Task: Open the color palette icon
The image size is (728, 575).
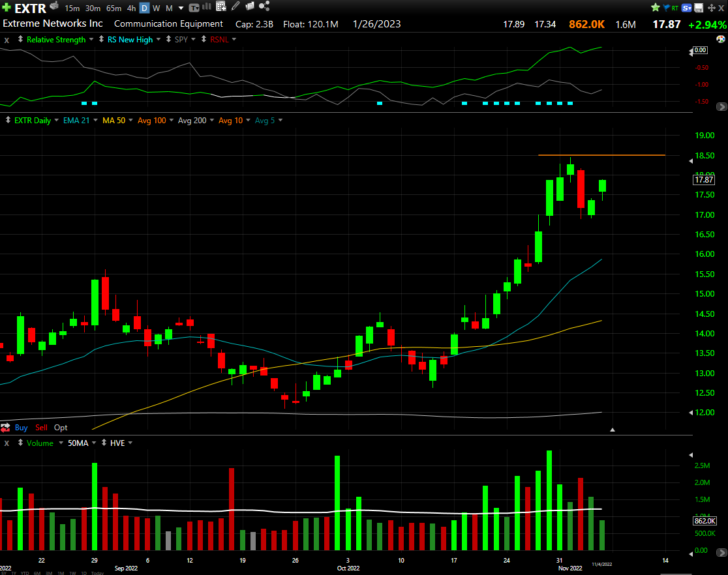Action: pos(721,40)
